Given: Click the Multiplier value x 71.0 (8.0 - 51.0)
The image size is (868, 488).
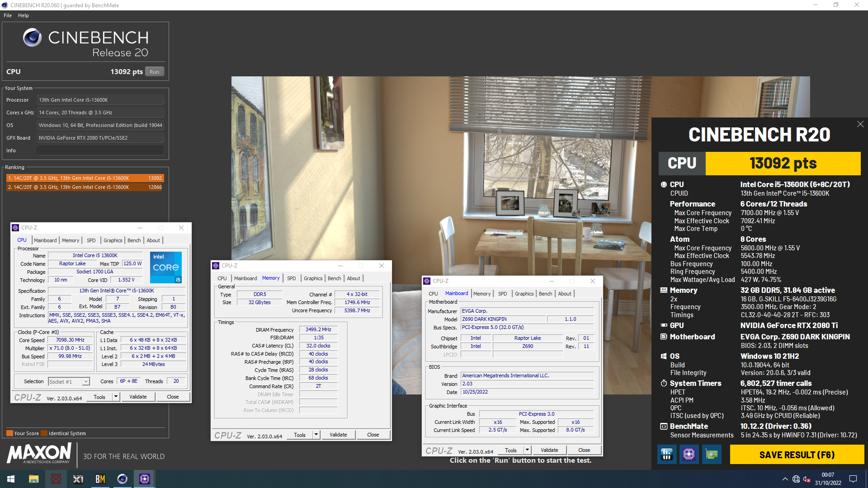Looking at the screenshot, I should (x=70, y=348).
